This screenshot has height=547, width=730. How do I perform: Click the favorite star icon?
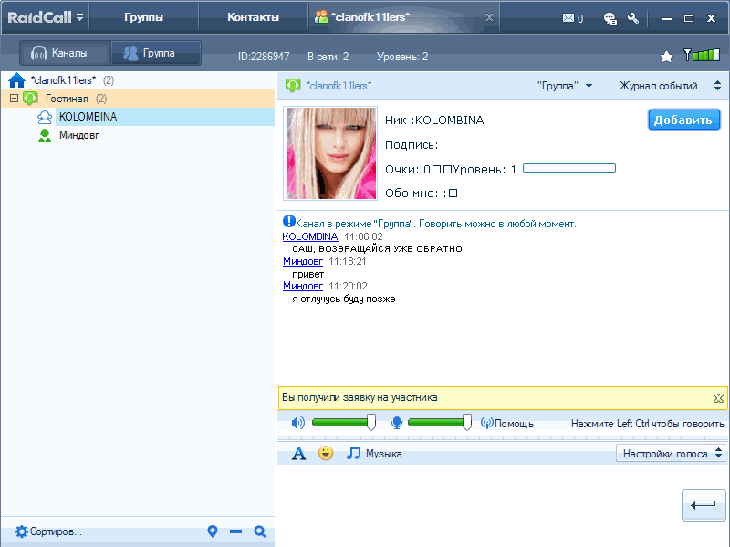[x=667, y=56]
